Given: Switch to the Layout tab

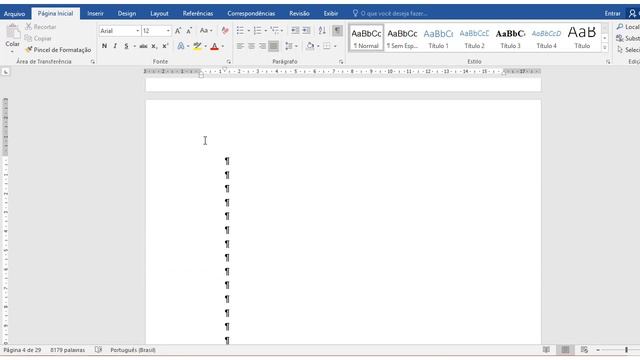Looking at the screenshot, I should click(x=159, y=13).
